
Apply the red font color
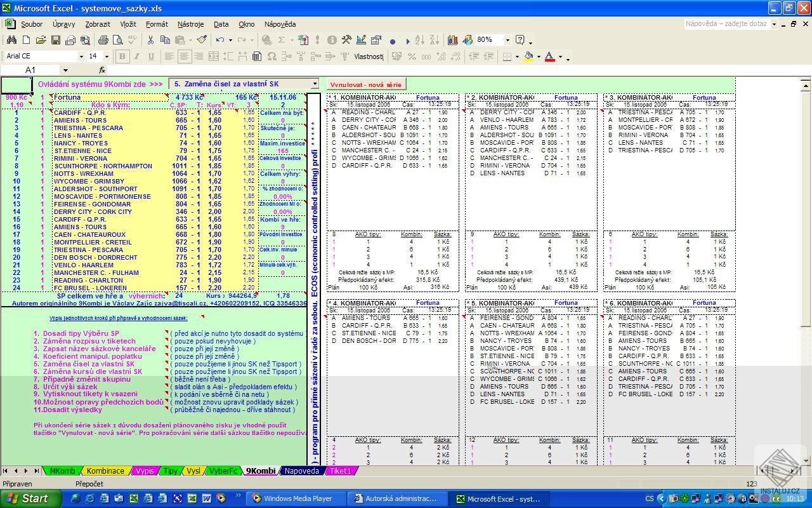click(x=549, y=57)
